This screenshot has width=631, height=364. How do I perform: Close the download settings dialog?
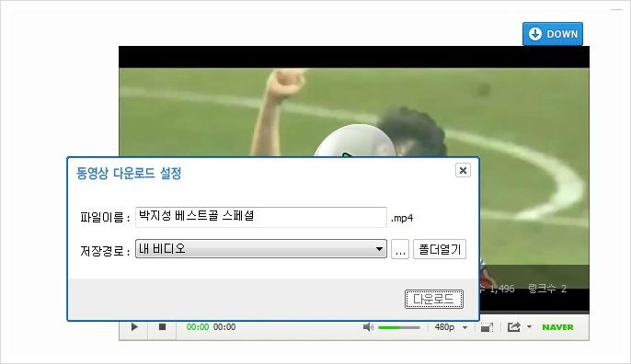[463, 171]
